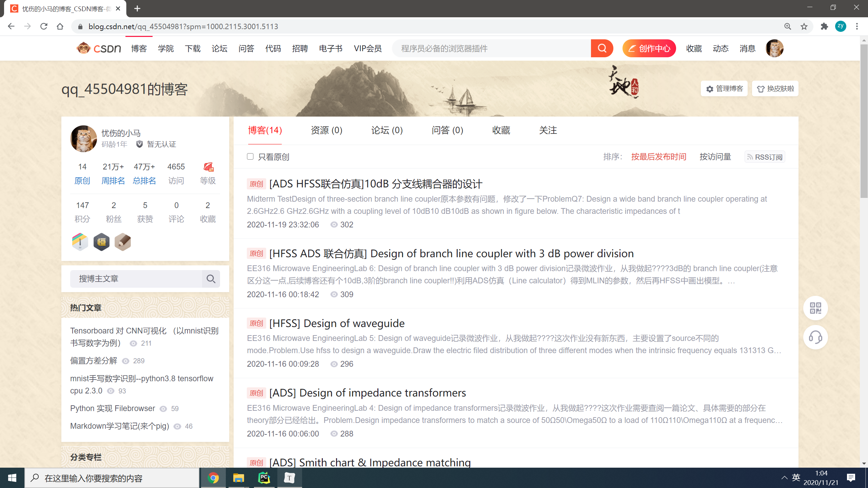Viewport: 868px width, 488px height.
Task: Open PyCharm from the taskbar
Action: [x=264, y=478]
